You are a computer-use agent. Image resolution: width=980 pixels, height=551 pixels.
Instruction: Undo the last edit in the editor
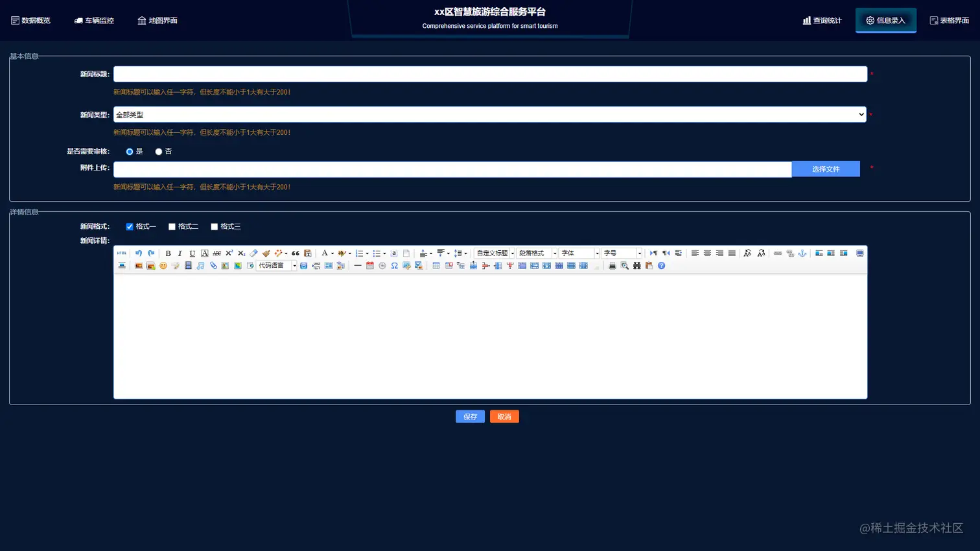(x=139, y=253)
